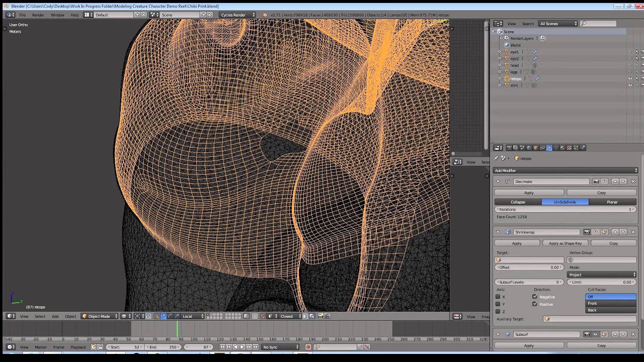
Task: Enable the X axis checkbox
Action: [498, 297]
